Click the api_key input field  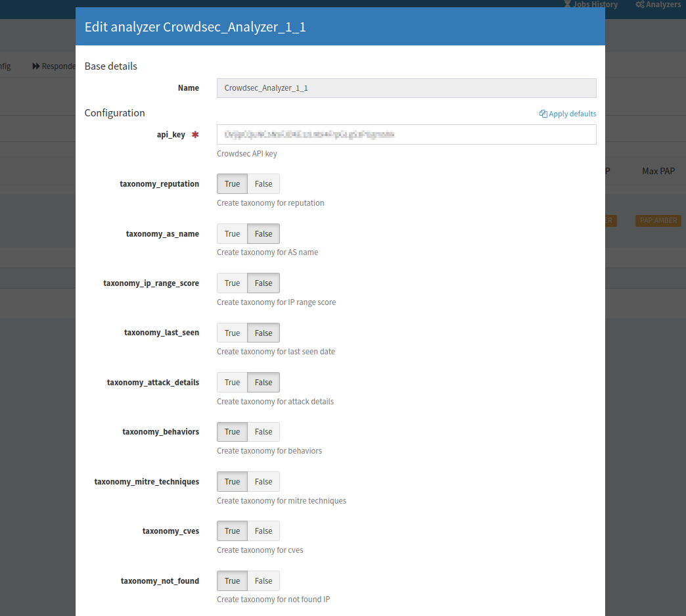click(x=406, y=134)
